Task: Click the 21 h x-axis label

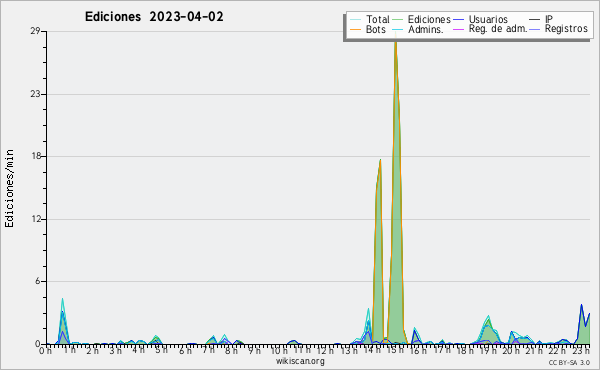Action: (534, 350)
